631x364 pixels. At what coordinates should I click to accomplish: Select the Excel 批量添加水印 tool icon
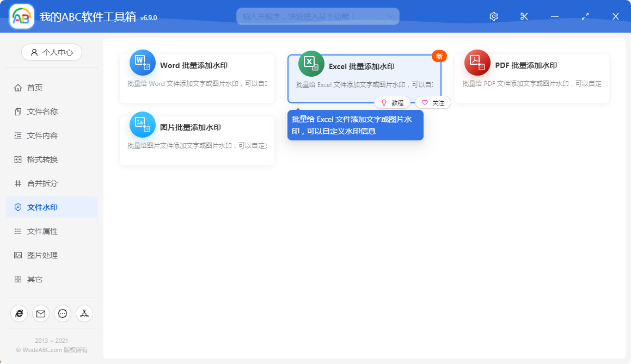pos(311,63)
